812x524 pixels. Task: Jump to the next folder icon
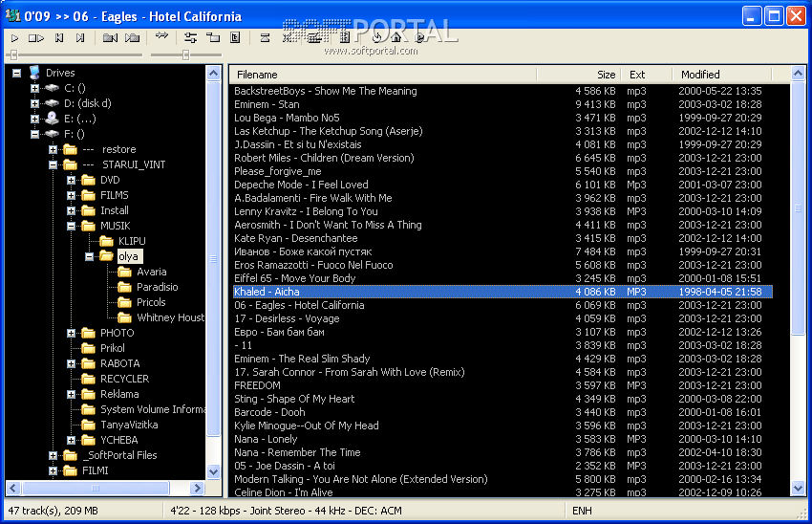pyautogui.click(x=133, y=38)
